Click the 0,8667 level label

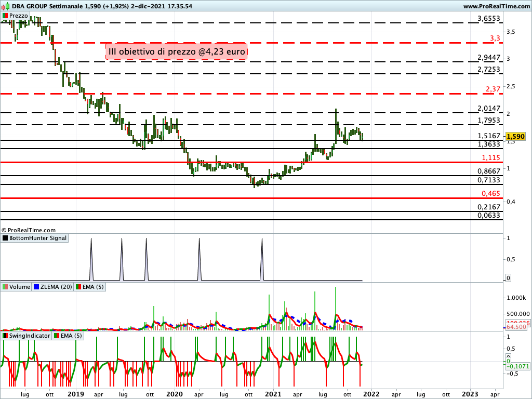488,171
